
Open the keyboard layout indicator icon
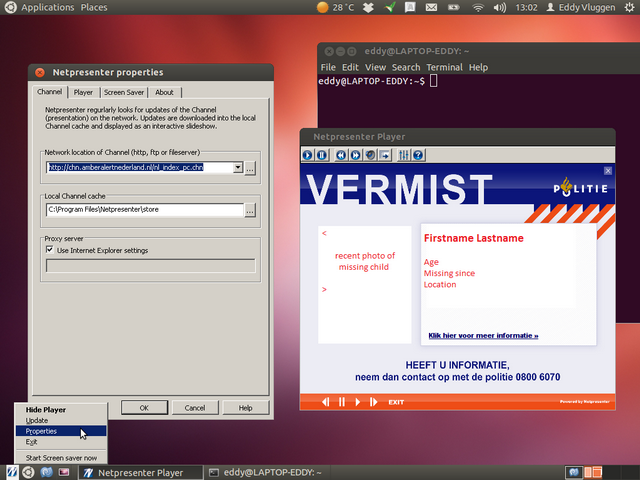(410, 7)
